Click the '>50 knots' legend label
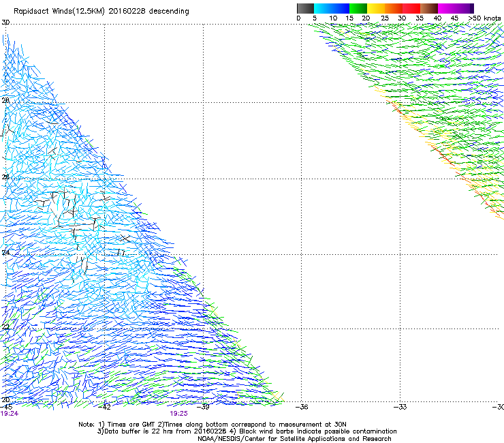 pos(484,18)
